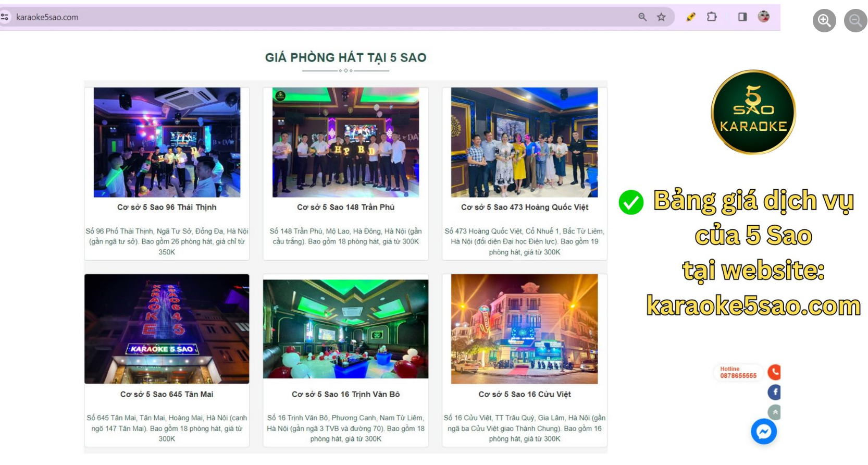
Task: Click the karaoke5sao.com address bar
Action: tap(323, 17)
